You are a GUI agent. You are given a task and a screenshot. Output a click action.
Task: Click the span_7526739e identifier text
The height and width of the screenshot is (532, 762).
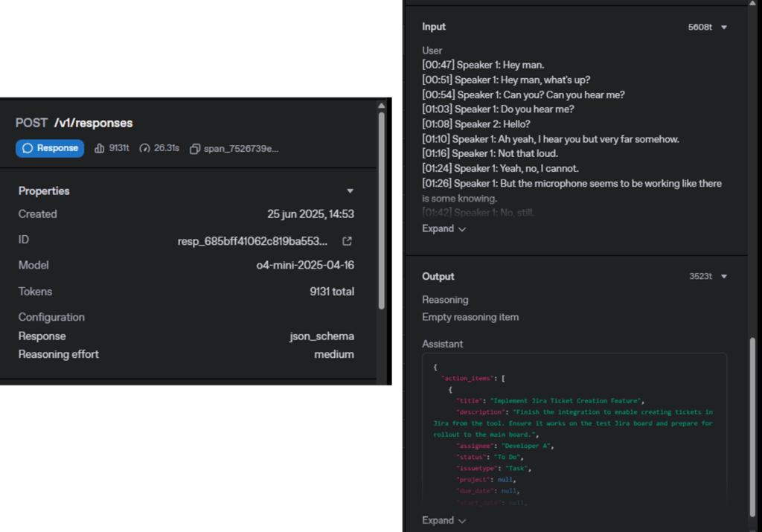pyautogui.click(x=241, y=149)
